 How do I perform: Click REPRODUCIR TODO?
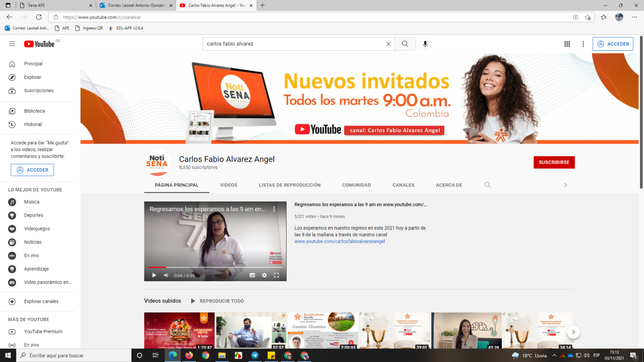click(217, 301)
